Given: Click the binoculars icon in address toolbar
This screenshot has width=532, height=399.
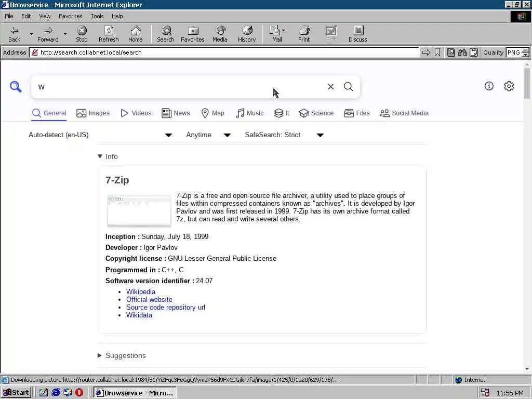Looking at the screenshot, I should tap(462, 52).
